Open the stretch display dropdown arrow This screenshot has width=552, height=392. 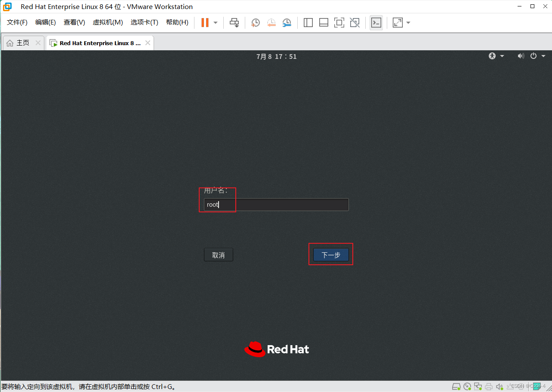click(408, 22)
